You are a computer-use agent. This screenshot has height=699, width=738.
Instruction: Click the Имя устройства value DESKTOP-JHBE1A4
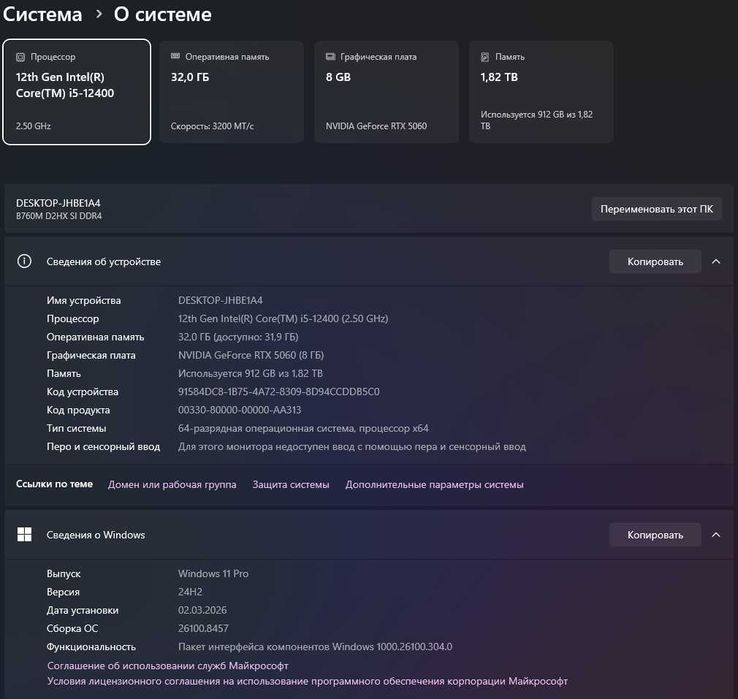pyautogui.click(x=220, y=300)
